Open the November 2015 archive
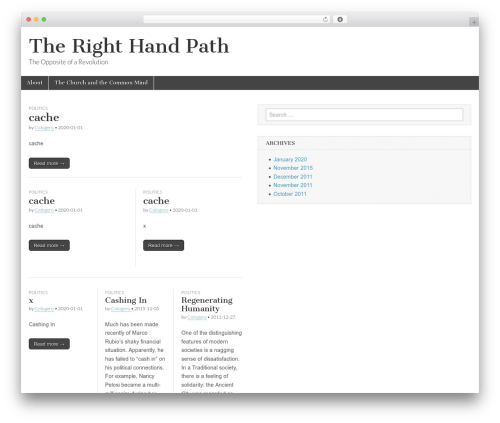Screen dimensions: 500x423 [293, 168]
